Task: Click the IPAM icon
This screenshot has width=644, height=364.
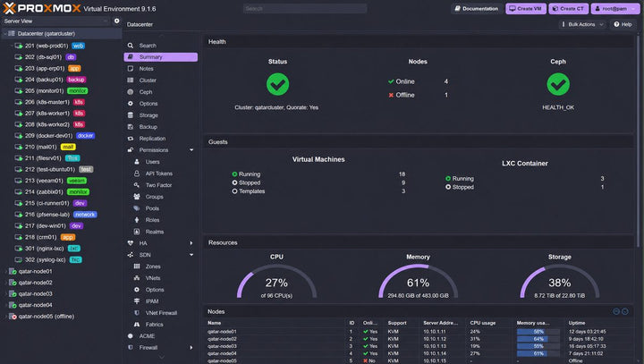Action: pyautogui.click(x=137, y=301)
